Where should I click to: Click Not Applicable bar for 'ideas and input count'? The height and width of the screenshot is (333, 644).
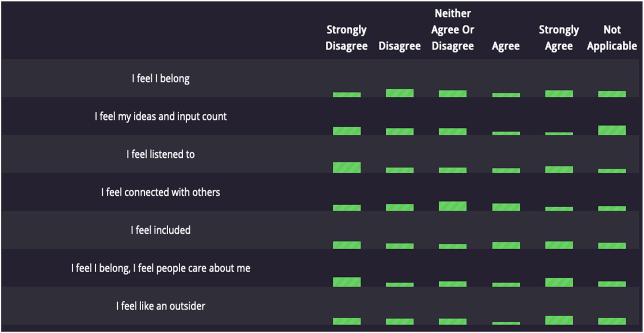[612, 130]
